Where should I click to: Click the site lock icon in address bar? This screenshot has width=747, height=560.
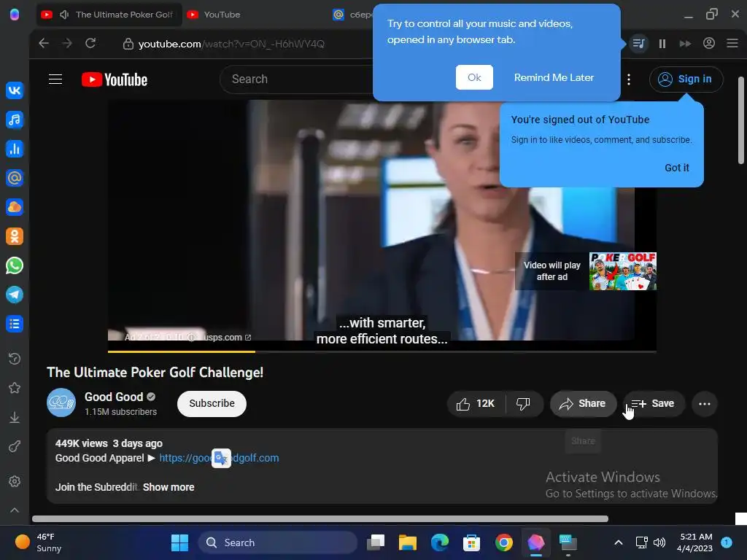(128, 44)
